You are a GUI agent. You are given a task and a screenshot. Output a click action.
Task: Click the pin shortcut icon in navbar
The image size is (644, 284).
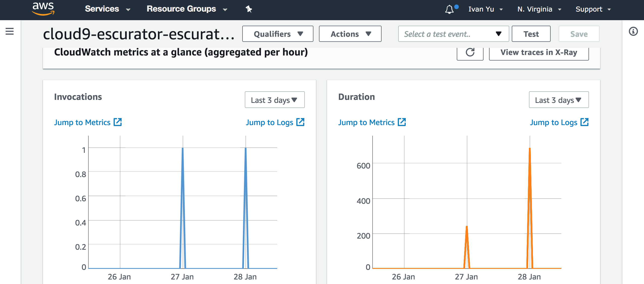[x=249, y=9]
